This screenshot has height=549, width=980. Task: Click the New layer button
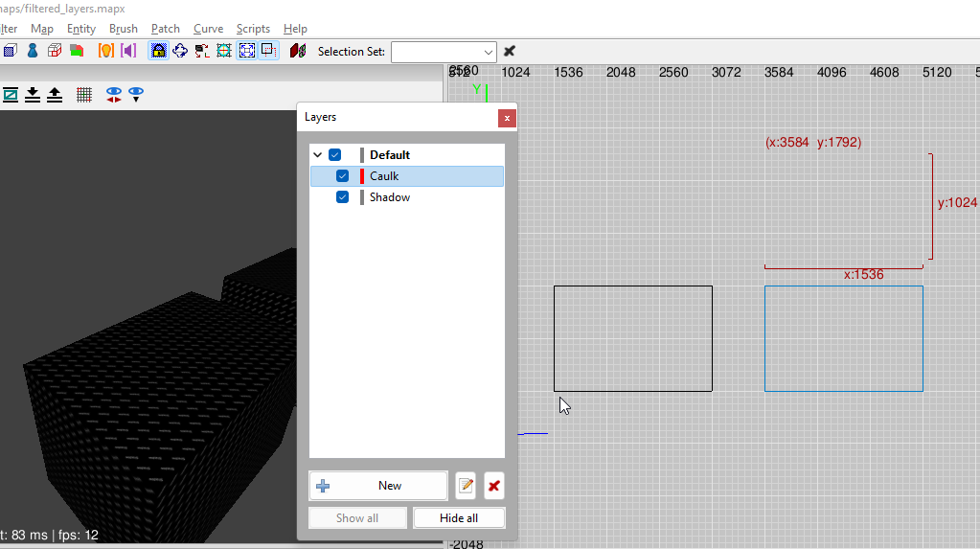tap(378, 486)
